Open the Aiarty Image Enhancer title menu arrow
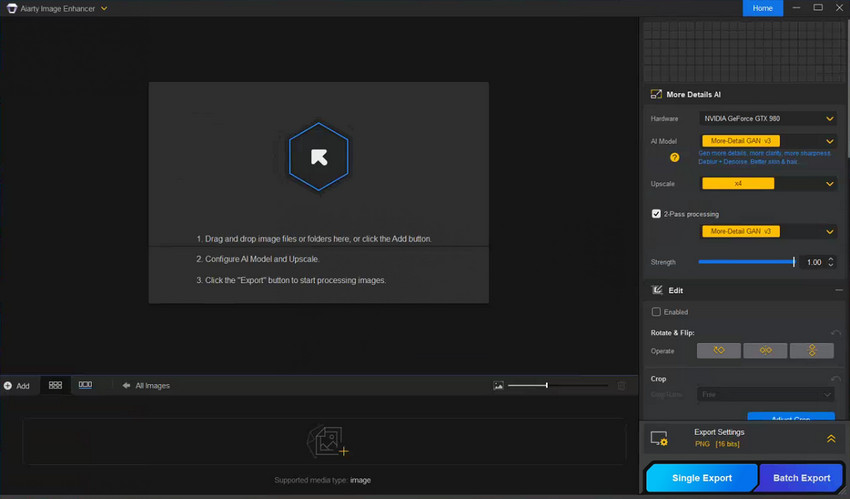The width and height of the screenshot is (850, 499). click(104, 9)
